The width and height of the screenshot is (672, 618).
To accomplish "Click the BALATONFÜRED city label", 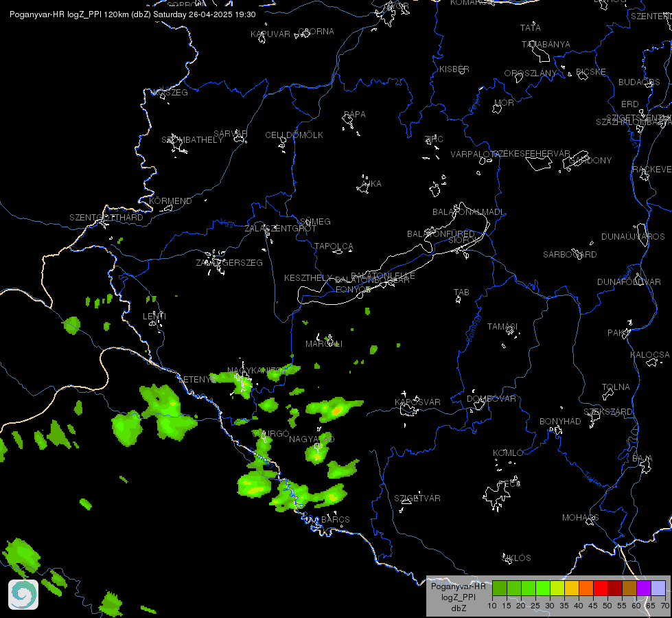I will [x=441, y=233].
